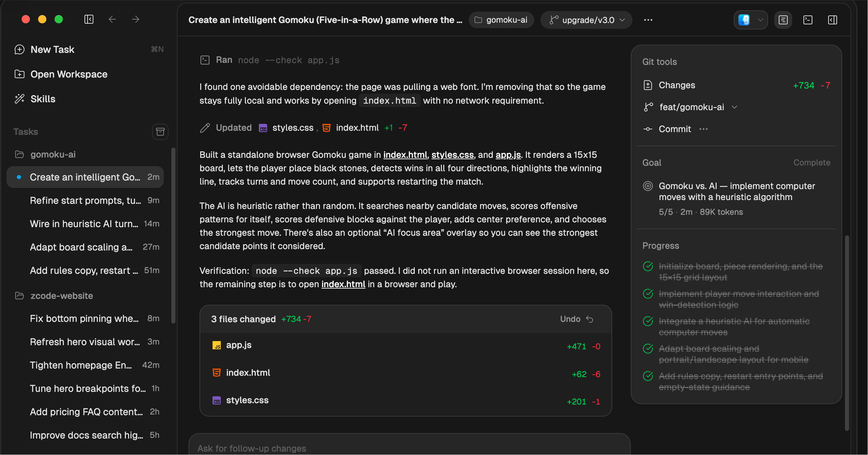The image size is (868, 455).
Task: Click the New Task plus icon
Action: (x=20, y=49)
